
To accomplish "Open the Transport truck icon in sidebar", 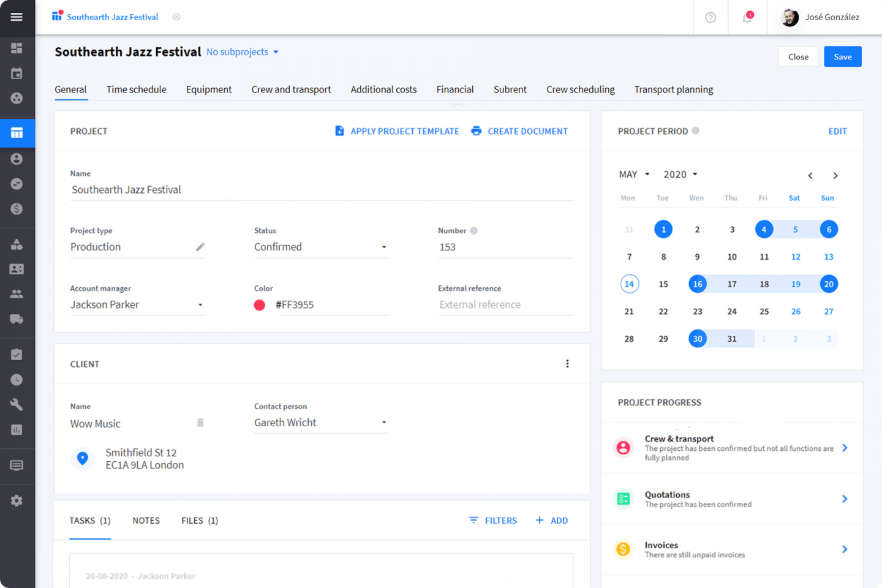I will pos(17,319).
